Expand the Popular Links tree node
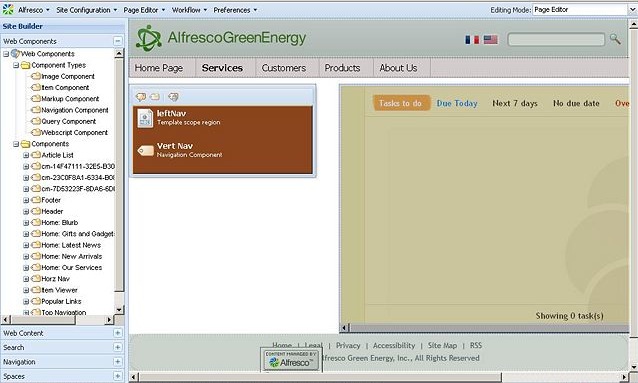The width and height of the screenshot is (638, 383). [26, 302]
